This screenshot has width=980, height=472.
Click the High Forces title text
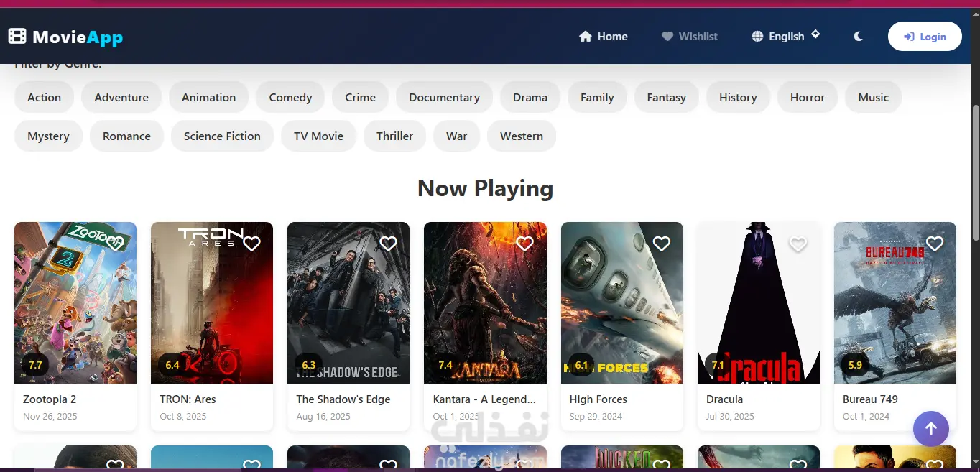(598, 399)
